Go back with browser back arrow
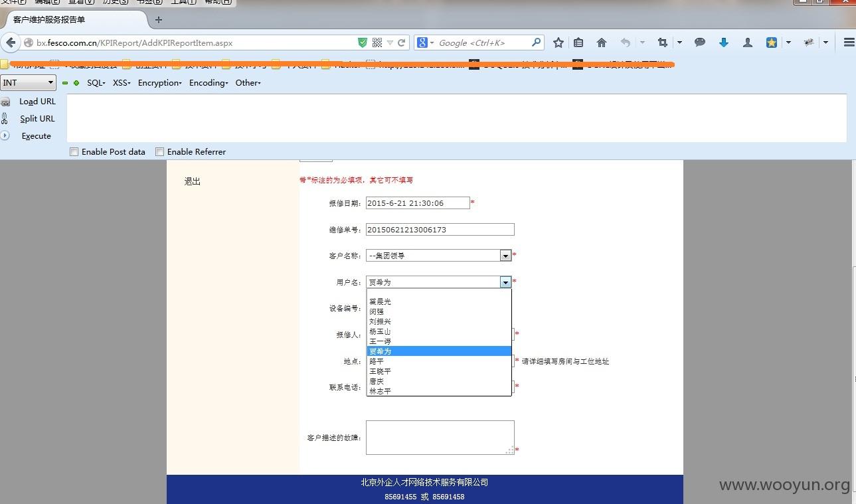 [10, 42]
